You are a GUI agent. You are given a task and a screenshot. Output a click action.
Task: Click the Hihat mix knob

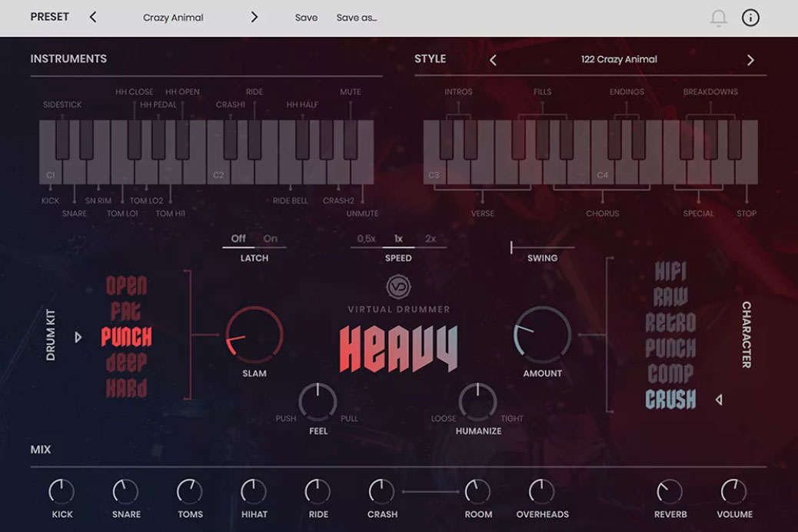pos(254,492)
